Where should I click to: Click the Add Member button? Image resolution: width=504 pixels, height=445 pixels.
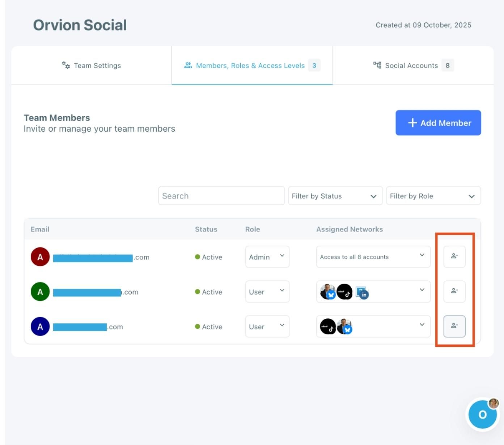pyautogui.click(x=438, y=123)
